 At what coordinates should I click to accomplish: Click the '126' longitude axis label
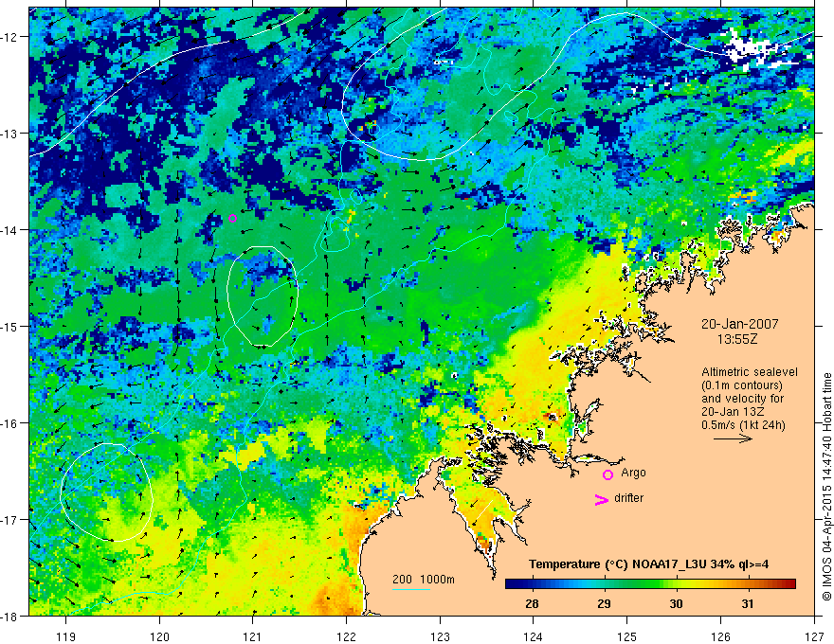(x=720, y=636)
